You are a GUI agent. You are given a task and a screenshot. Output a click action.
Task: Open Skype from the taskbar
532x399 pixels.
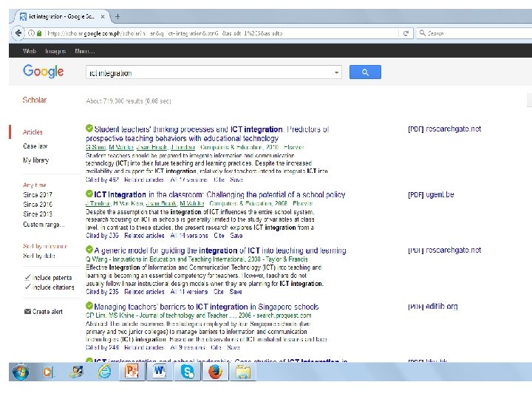coord(187,372)
